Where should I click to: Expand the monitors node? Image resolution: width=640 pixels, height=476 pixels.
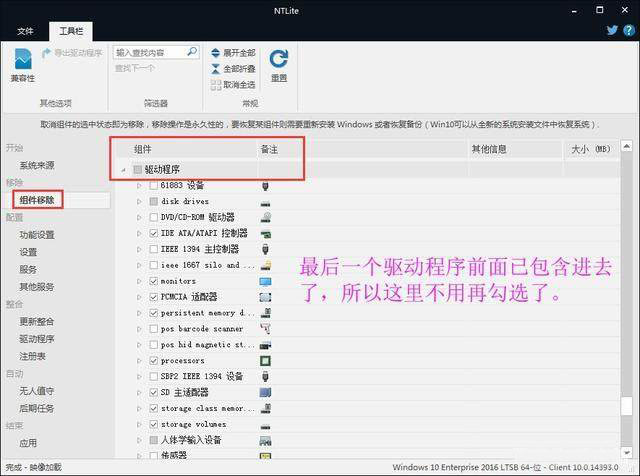click(139, 281)
